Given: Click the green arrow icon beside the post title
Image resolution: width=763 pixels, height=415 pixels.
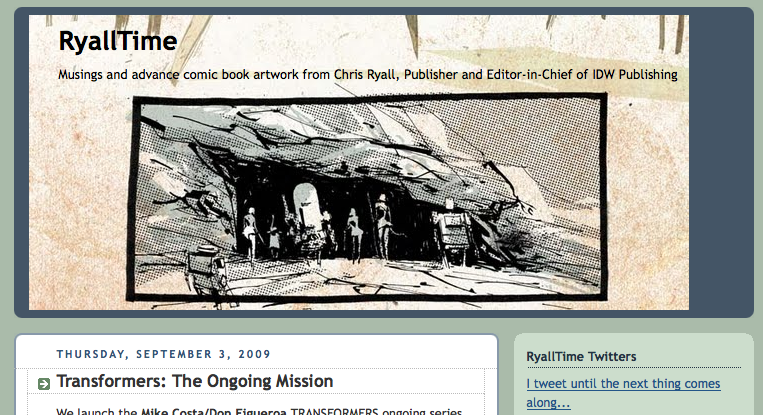Looking at the screenshot, I should click(44, 384).
